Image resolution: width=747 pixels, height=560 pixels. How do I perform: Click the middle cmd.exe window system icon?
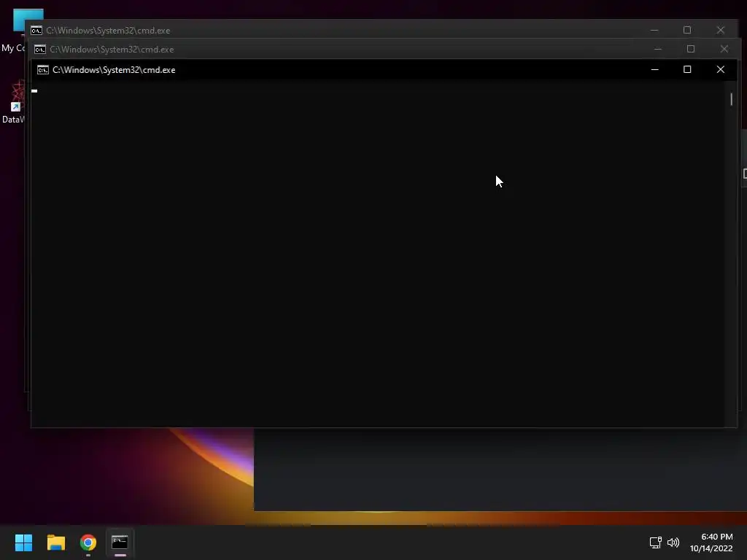pyautogui.click(x=40, y=50)
